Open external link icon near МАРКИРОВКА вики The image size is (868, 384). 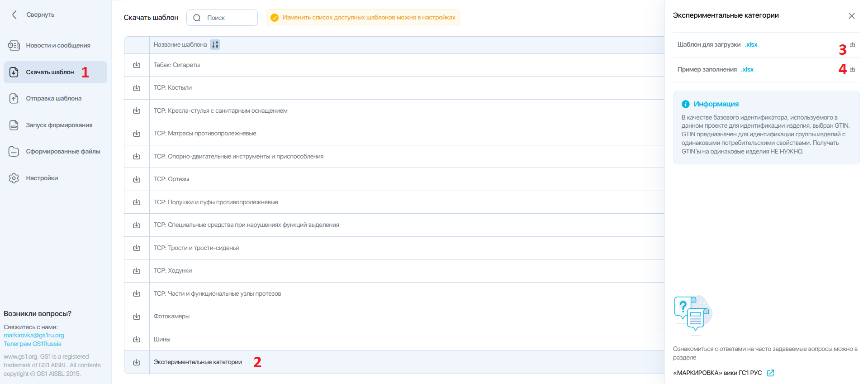[x=771, y=373]
